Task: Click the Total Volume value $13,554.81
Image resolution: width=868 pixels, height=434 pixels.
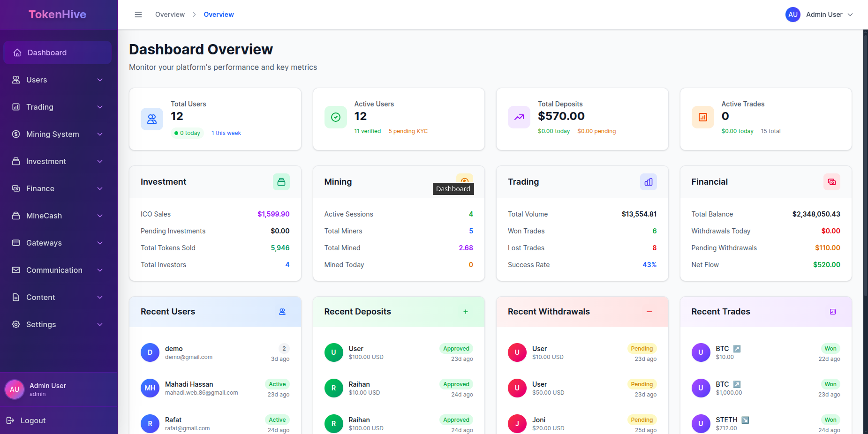Action: (639, 214)
